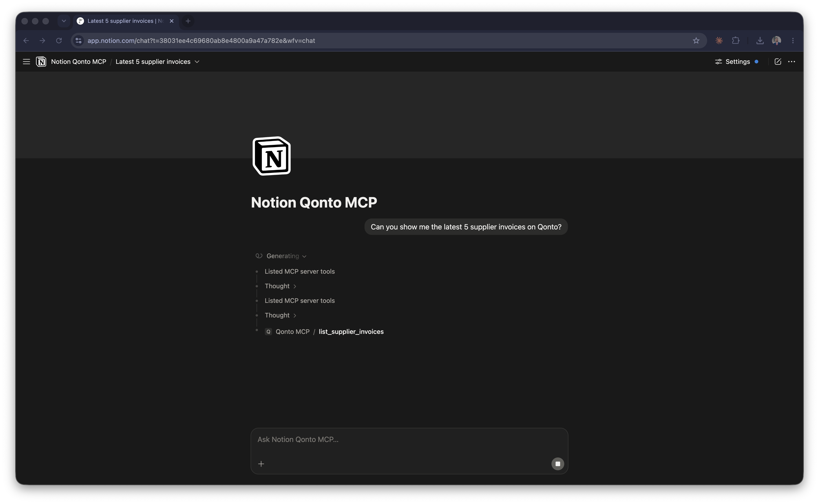Collapse the Generating steps list

pyautogui.click(x=304, y=256)
